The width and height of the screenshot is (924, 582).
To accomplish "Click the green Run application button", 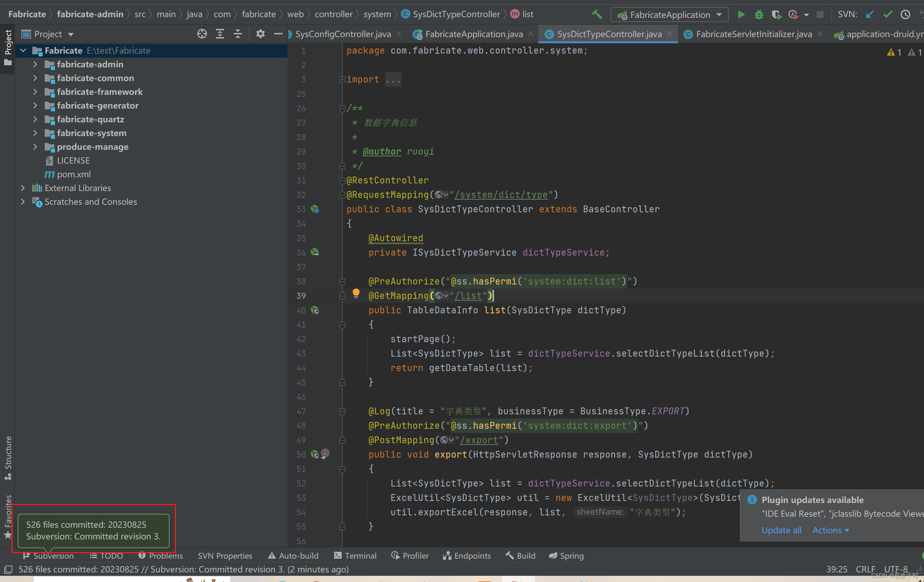I will tap(741, 14).
